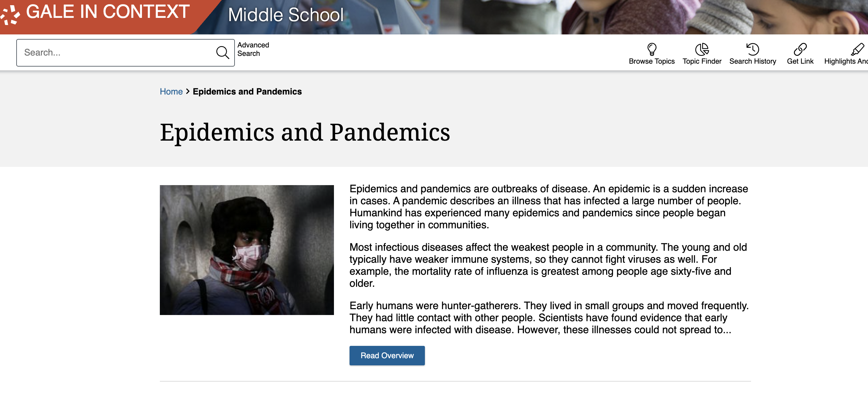Click the Highlights highlighter pen icon
868x404 pixels.
[x=857, y=49]
